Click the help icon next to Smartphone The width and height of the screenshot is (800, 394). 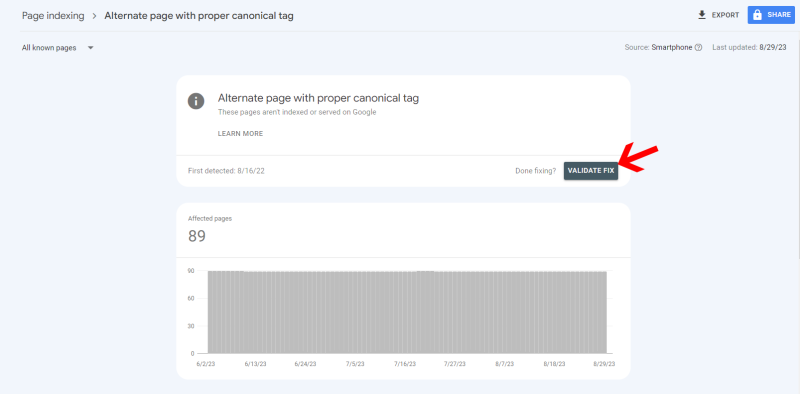(x=698, y=47)
